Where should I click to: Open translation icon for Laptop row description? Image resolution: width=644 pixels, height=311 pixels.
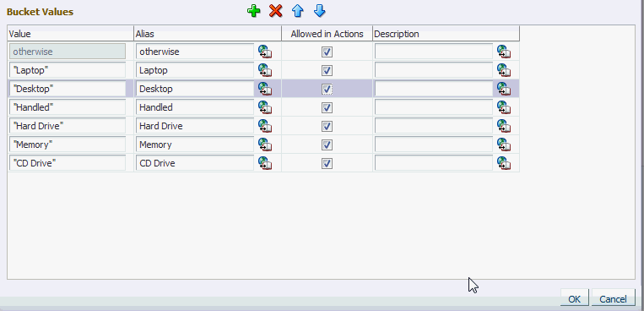[x=504, y=70]
